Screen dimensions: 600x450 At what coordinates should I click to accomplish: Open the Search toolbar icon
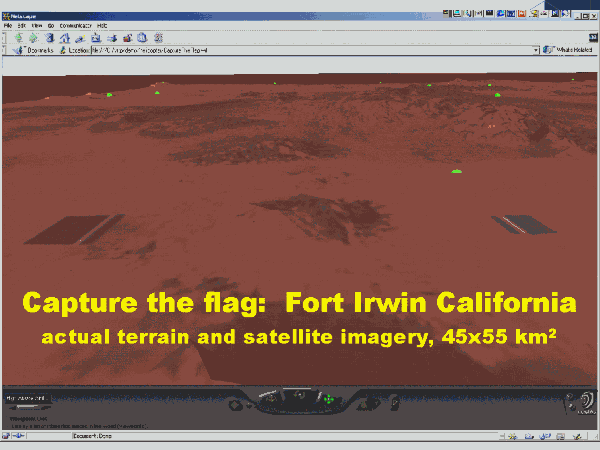(79, 36)
